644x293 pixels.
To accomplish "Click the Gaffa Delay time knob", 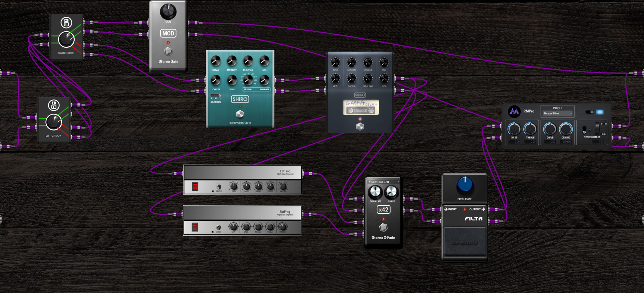I will click(x=336, y=62).
